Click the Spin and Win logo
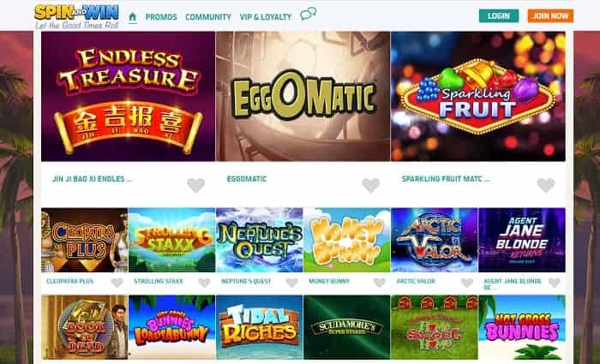 76,16
